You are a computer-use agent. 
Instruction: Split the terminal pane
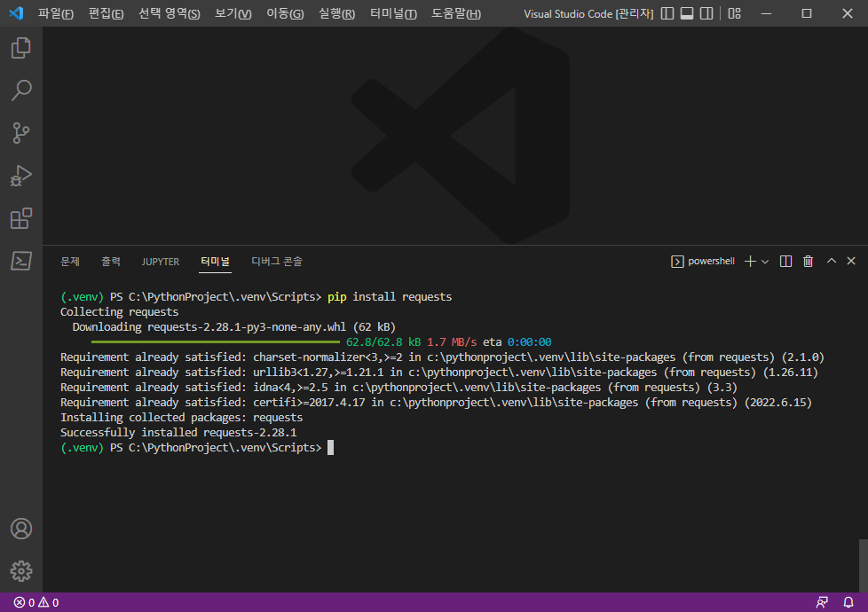tap(785, 261)
